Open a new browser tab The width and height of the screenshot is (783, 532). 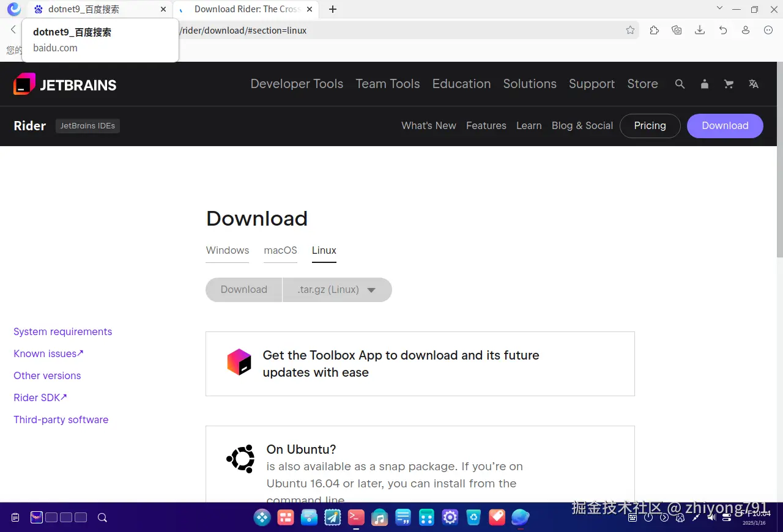tap(333, 9)
